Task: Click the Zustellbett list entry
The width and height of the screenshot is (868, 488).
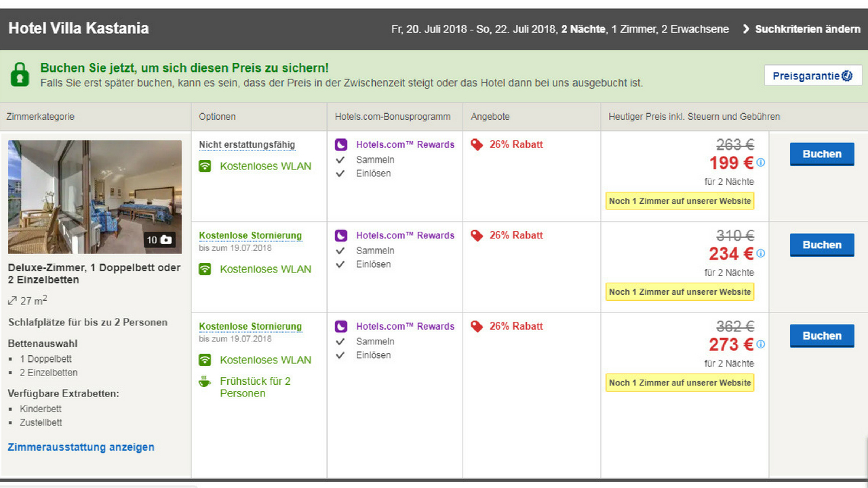Action: pos(41,423)
